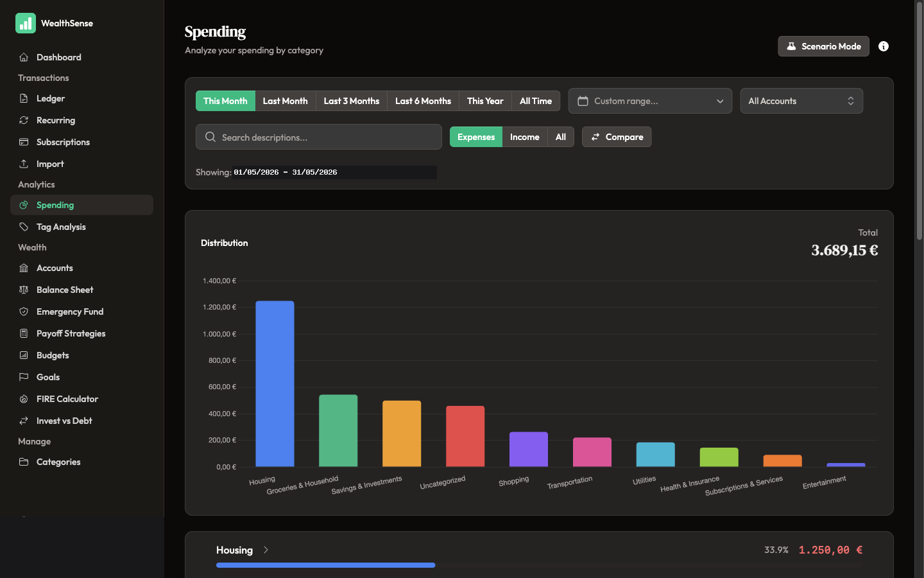Enable Scenario Mode button

(x=823, y=46)
